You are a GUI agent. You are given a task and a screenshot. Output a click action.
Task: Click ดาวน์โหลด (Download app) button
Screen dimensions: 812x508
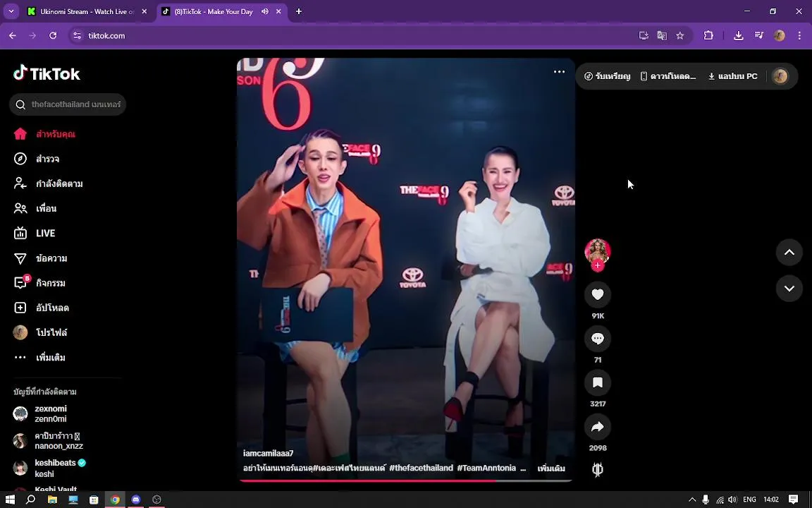click(x=668, y=76)
